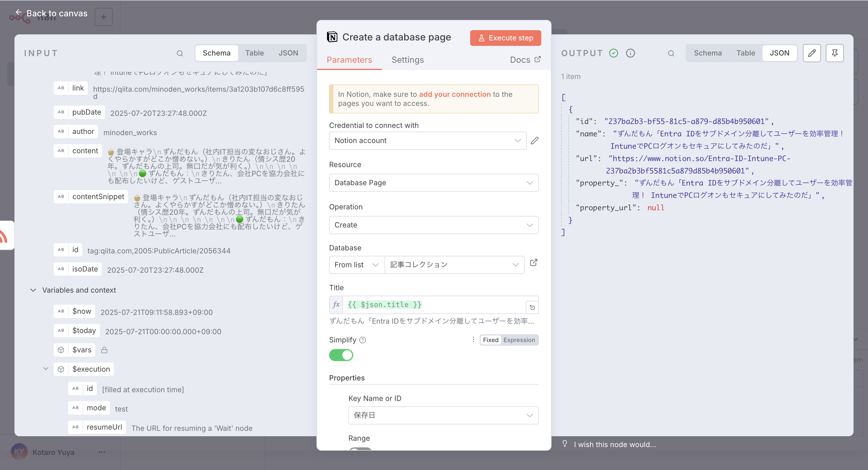Click the Simplify help question icon

[363, 340]
